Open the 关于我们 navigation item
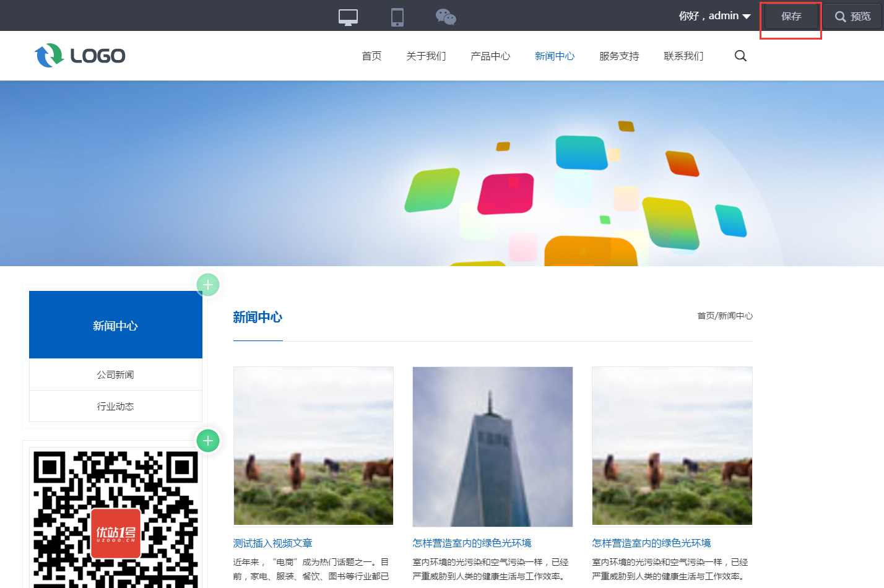The height and width of the screenshot is (588, 884). (x=426, y=56)
